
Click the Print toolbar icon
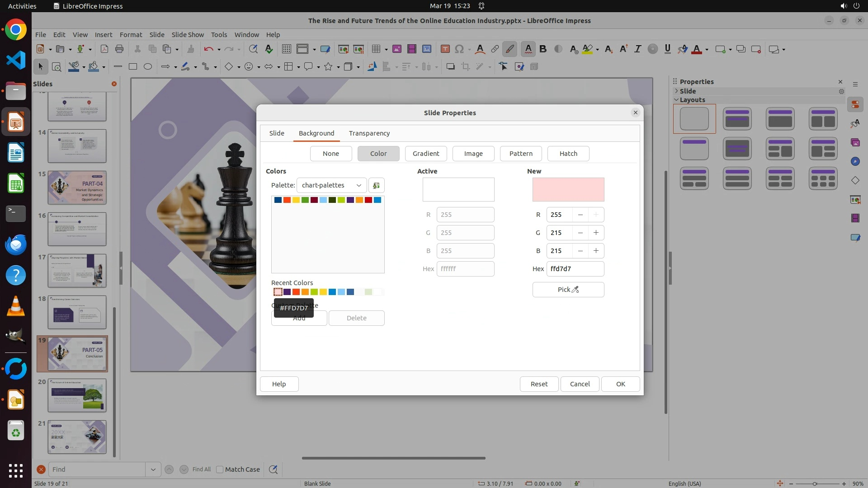pyautogui.click(x=119, y=49)
